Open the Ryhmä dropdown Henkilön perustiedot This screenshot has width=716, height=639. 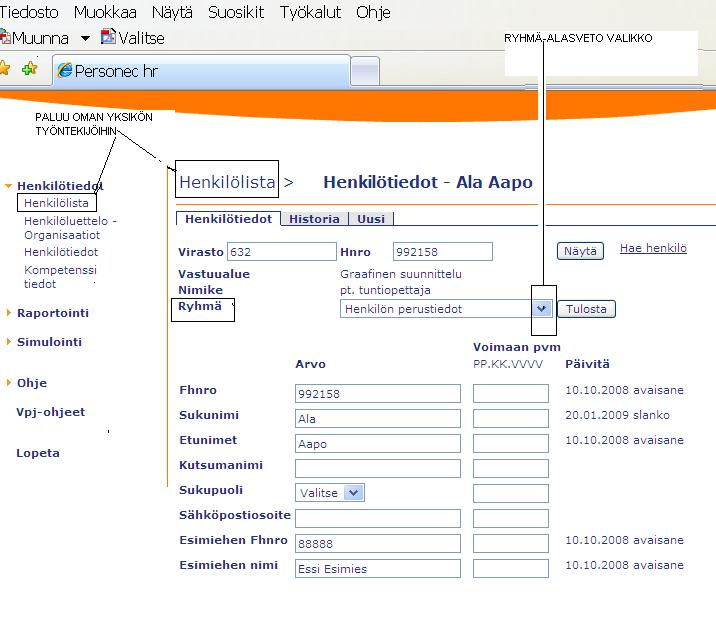[446, 309]
